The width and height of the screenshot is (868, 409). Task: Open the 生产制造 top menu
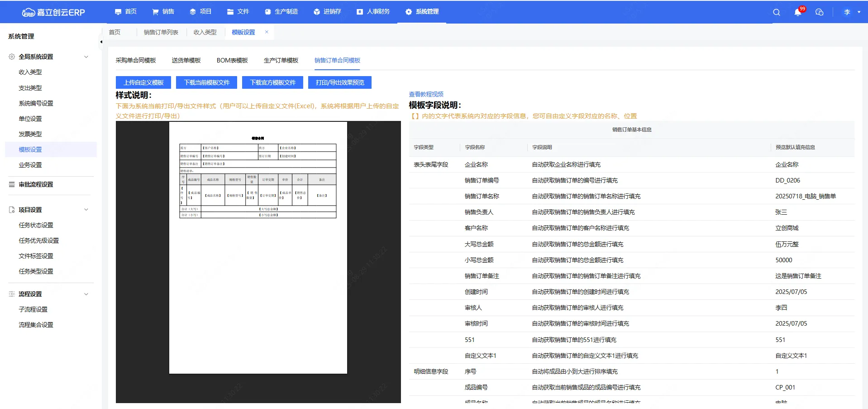pyautogui.click(x=281, y=12)
